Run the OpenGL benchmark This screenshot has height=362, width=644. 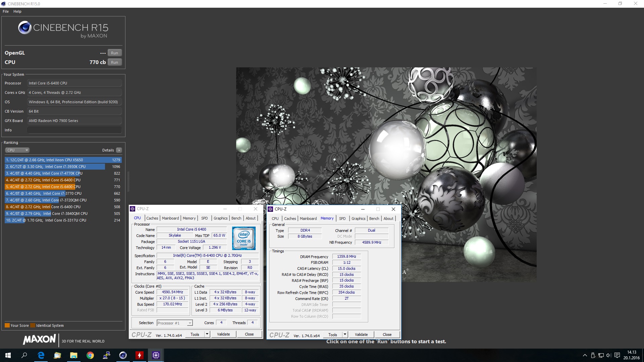(x=114, y=53)
